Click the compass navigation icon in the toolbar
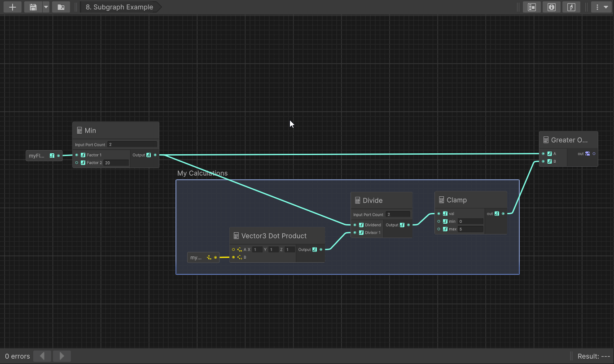614x364 pixels. point(571,7)
